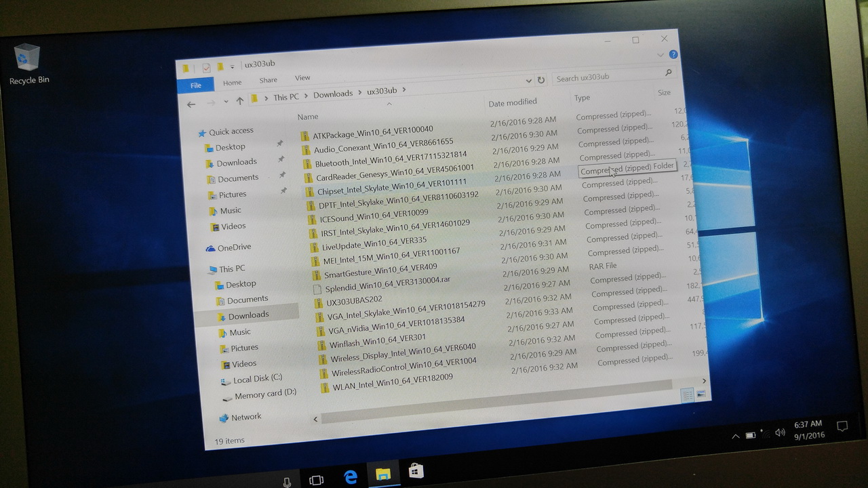Launch Microsoft Edge from the taskbar
The width and height of the screenshot is (868, 488).
pyautogui.click(x=351, y=478)
